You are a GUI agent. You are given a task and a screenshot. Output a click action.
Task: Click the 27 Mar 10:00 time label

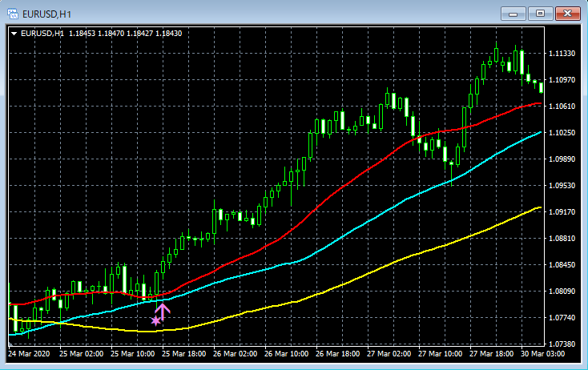[x=441, y=354]
